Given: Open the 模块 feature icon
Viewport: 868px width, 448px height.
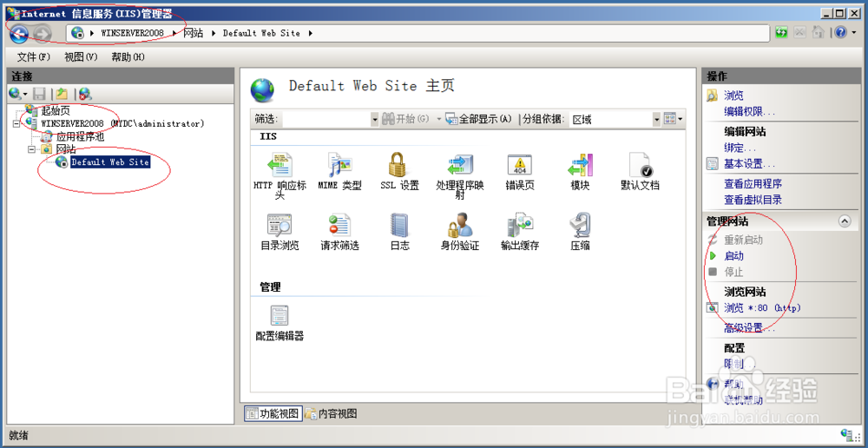Looking at the screenshot, I should tap(580, 165).
